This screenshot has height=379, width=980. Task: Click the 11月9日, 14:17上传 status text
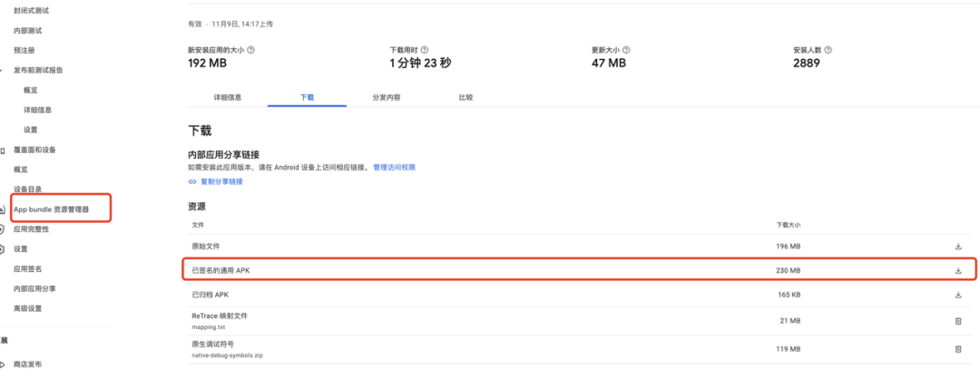pos(242,24)
